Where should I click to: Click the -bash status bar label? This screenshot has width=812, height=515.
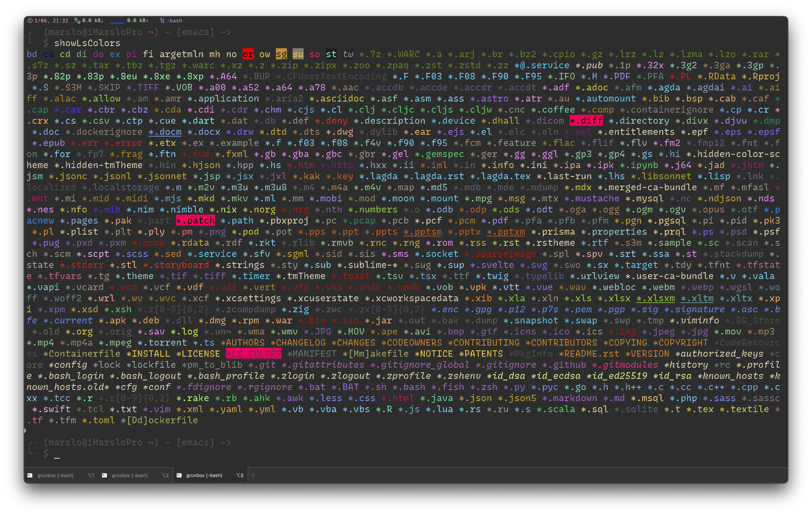pos(174,20)
